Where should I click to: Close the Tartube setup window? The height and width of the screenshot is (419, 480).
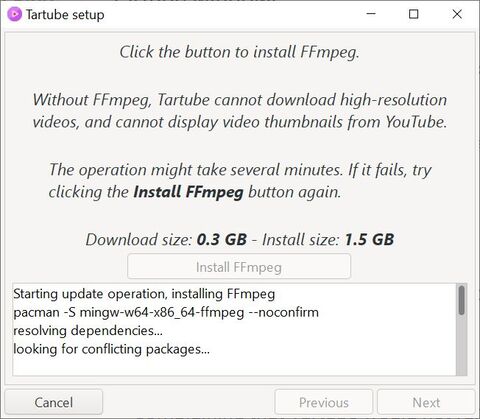(x=457, y=14)
